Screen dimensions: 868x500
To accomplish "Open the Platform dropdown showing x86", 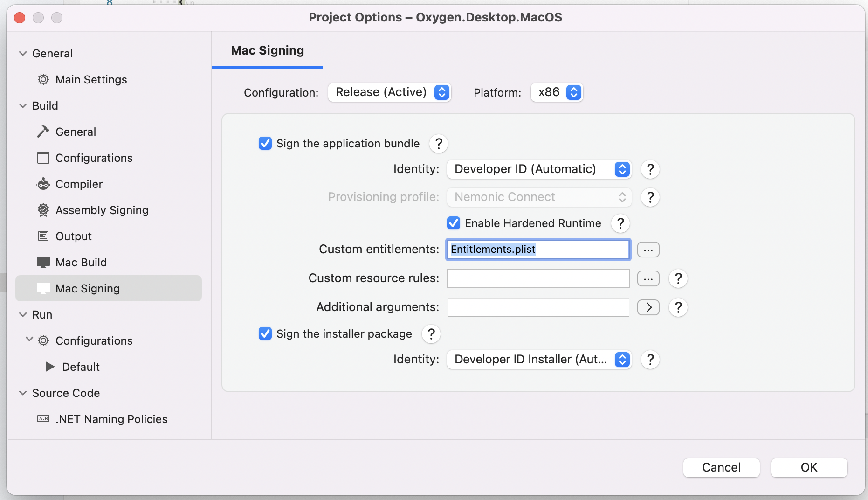I will pyautogui.click(x=557, y=92).
